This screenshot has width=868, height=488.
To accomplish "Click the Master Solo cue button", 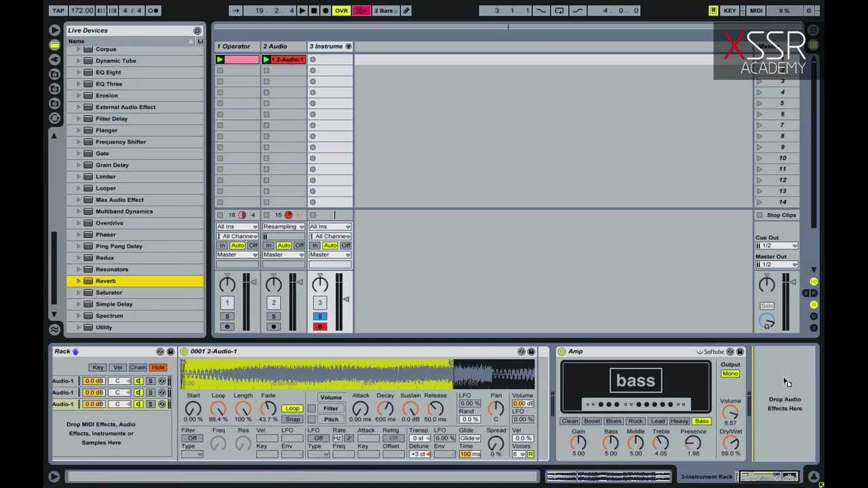I will 767,306.
